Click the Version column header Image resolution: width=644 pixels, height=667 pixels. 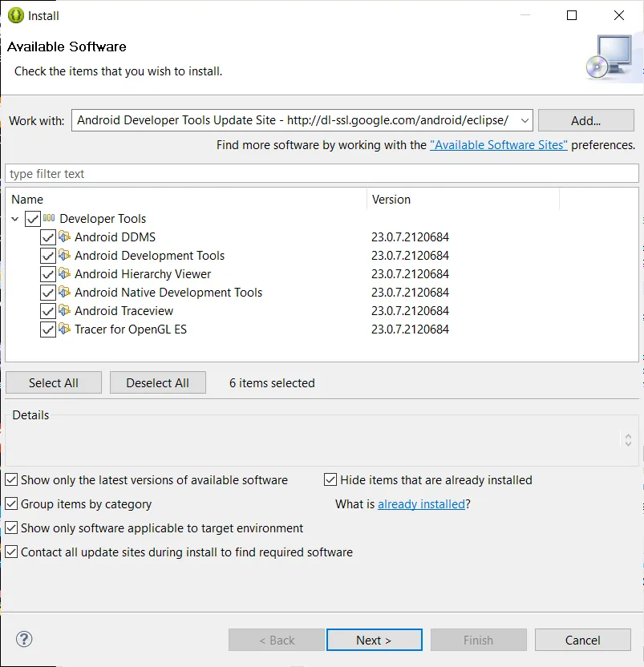[463, 199]
